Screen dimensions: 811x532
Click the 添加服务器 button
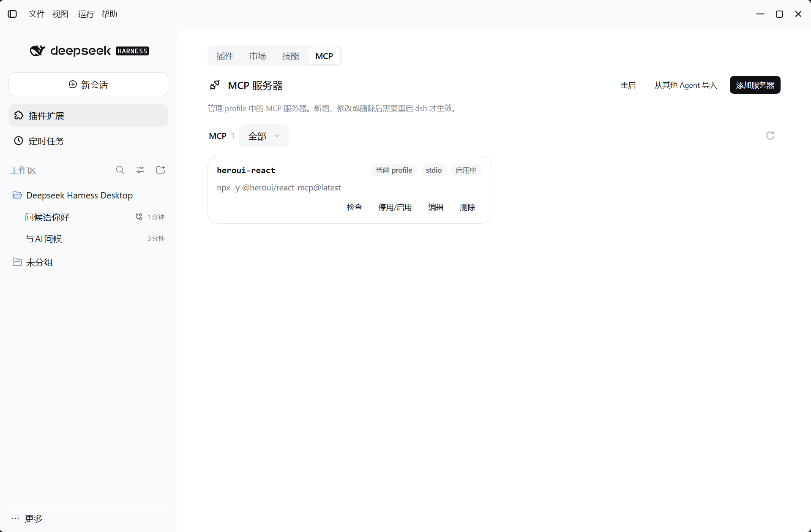pos(755,85)
